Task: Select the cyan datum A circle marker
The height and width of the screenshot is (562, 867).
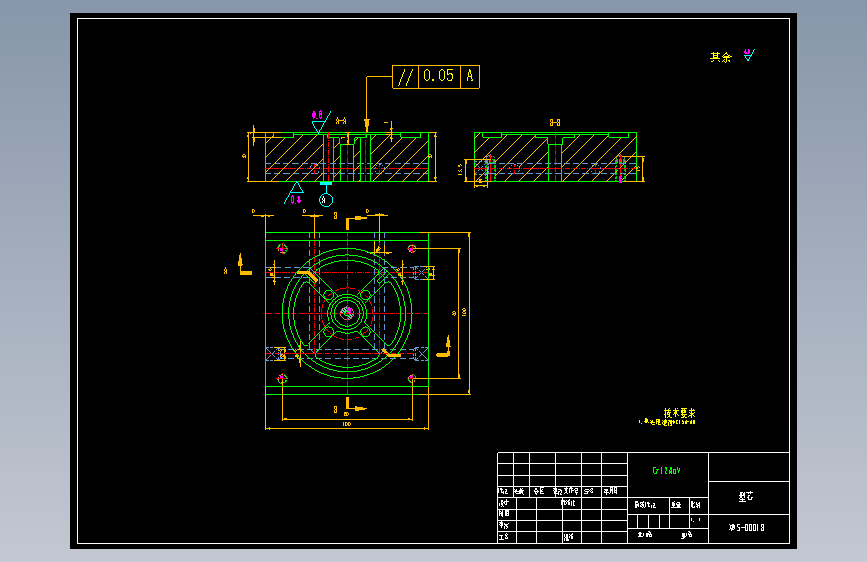Action: (326, 200)
